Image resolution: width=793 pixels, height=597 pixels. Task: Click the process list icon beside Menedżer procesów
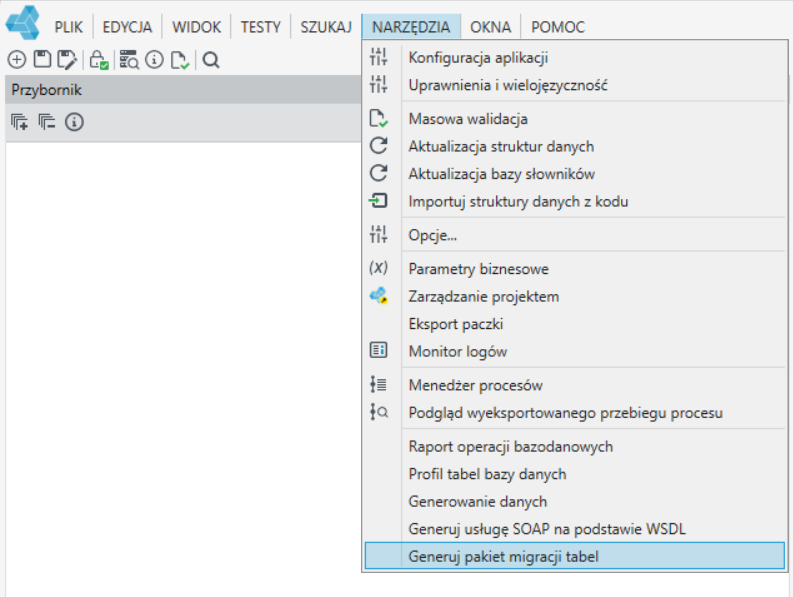[x=378, y=385]
